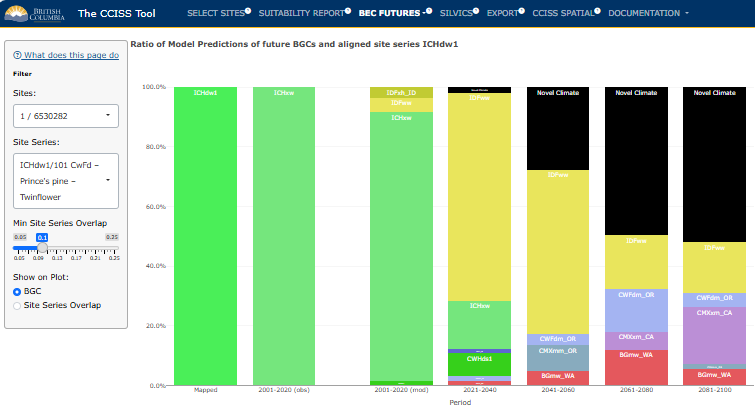Click info badge next to BEC Futures

pos(429,11)
